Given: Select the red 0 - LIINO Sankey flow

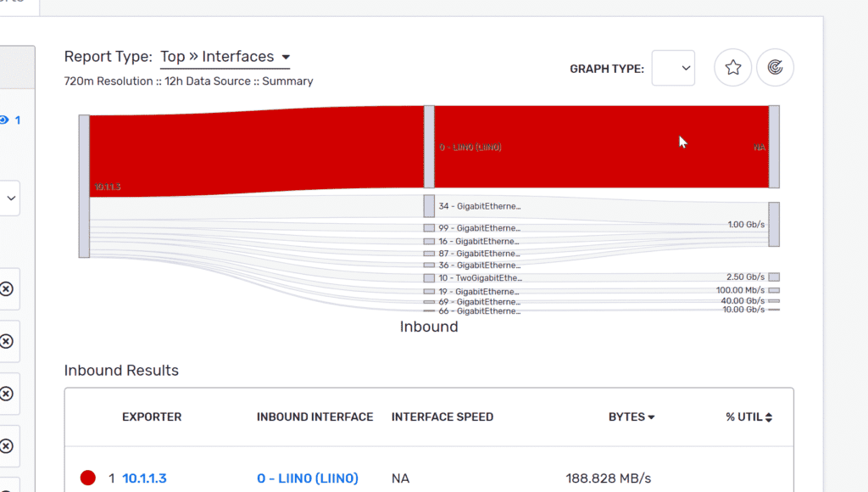Looking at the screenshot, I should coord(602,147).
